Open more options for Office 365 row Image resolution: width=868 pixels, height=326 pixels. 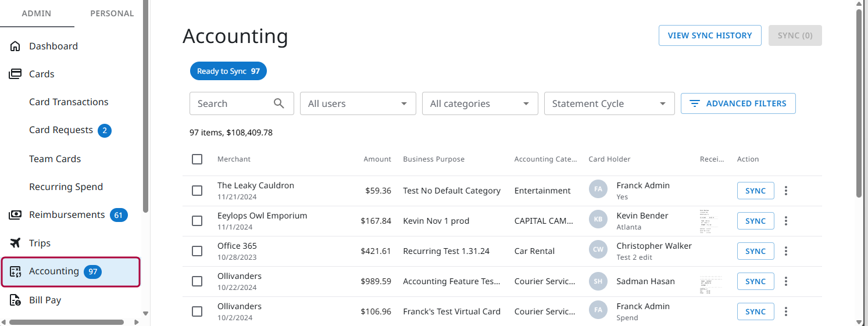point(786,251)
